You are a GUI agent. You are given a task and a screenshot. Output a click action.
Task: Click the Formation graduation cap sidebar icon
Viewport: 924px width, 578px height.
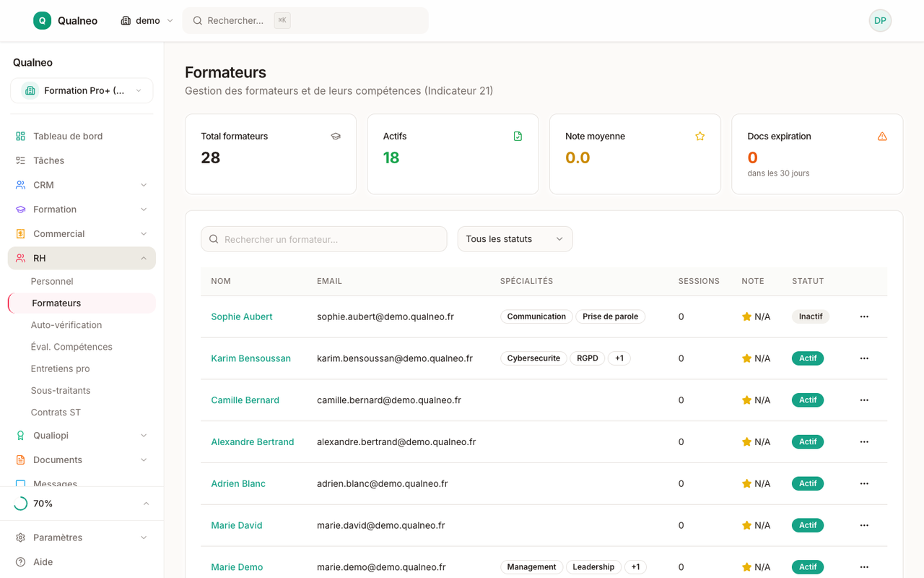coord(20,210)
